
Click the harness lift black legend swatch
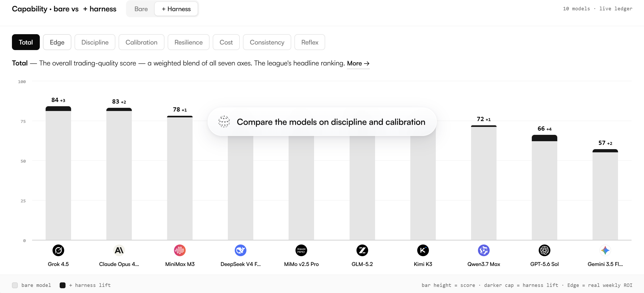63,285
